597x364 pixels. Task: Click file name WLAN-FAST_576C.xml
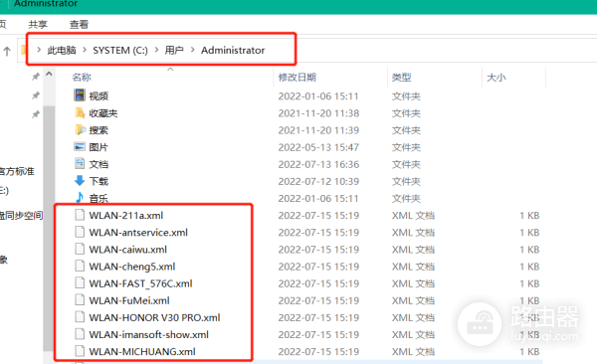tap(140, 283)
